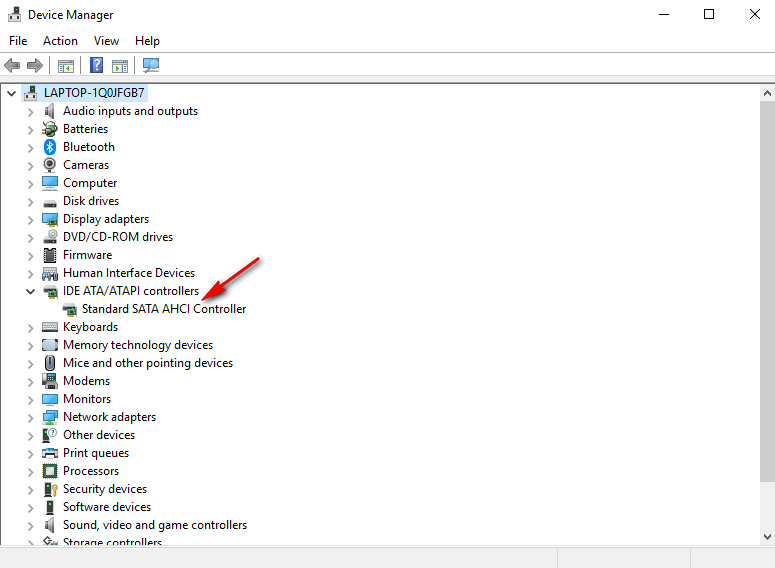Click the Human Interface Devices icon
The width and height of the screenshot is (775, 568).
coord(49,273)
